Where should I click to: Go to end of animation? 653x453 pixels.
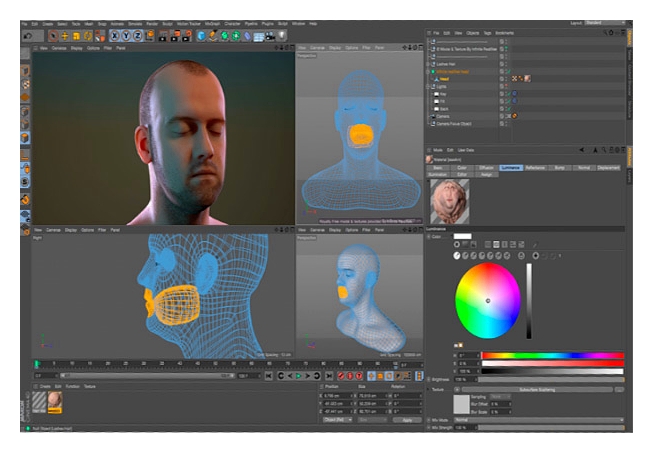329,376
